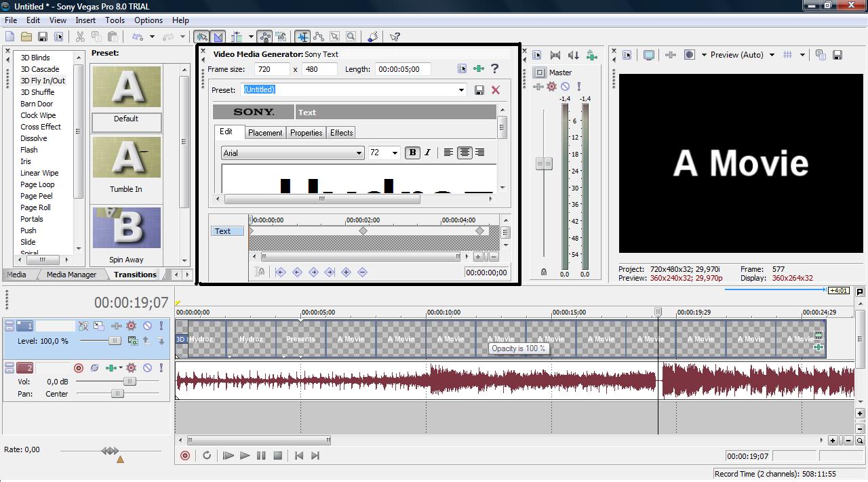Open the File menu

coord(11,20)
